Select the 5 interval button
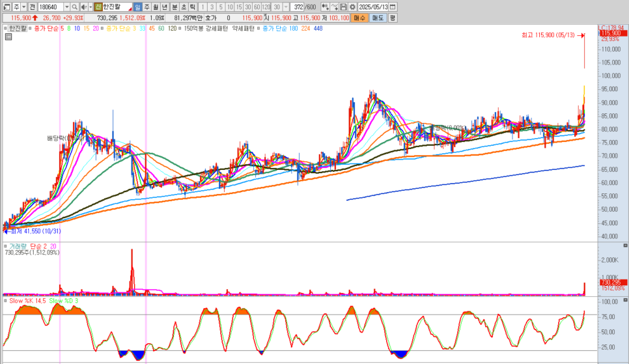Viewport: 629px width, 364px height. [x=221, y=7]
